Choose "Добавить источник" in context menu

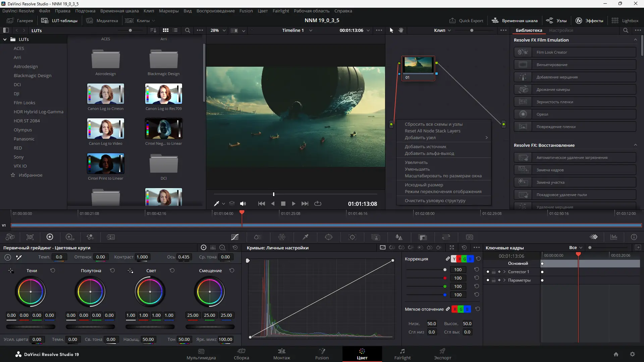pyautogui.click(x=425, y=147)
